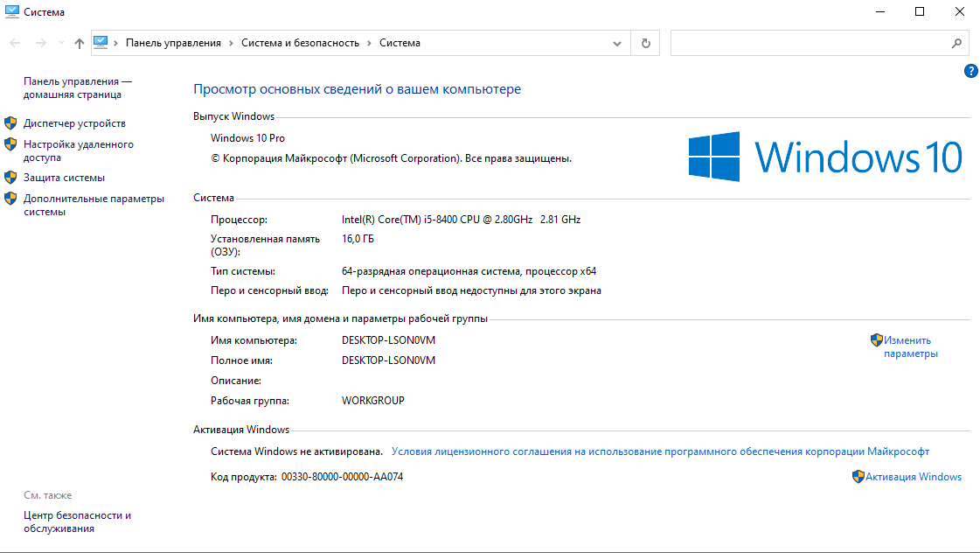
Task: Go up one level with the up arrow
Action: click(80, 43)
